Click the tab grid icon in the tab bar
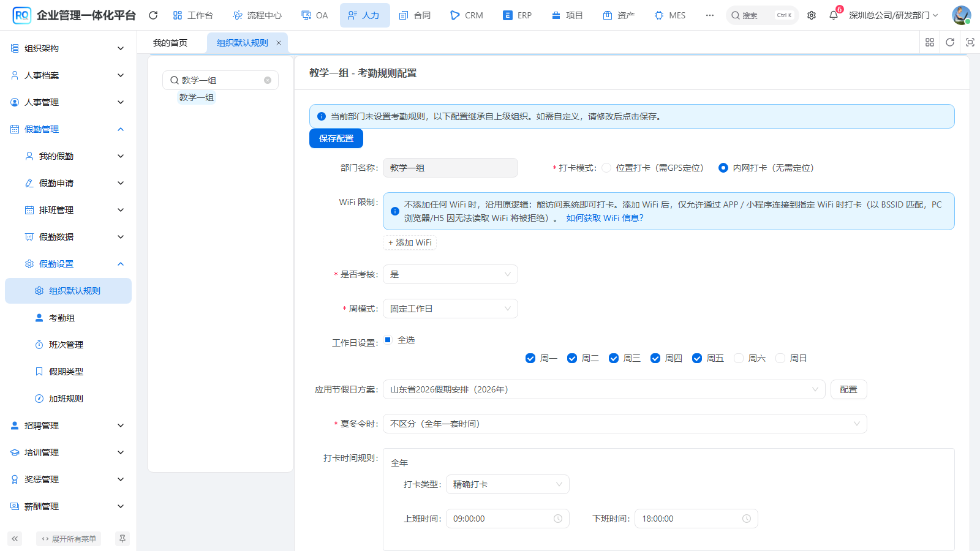The width and height of the screenshot is (980, 551). [x=930, y=42]
